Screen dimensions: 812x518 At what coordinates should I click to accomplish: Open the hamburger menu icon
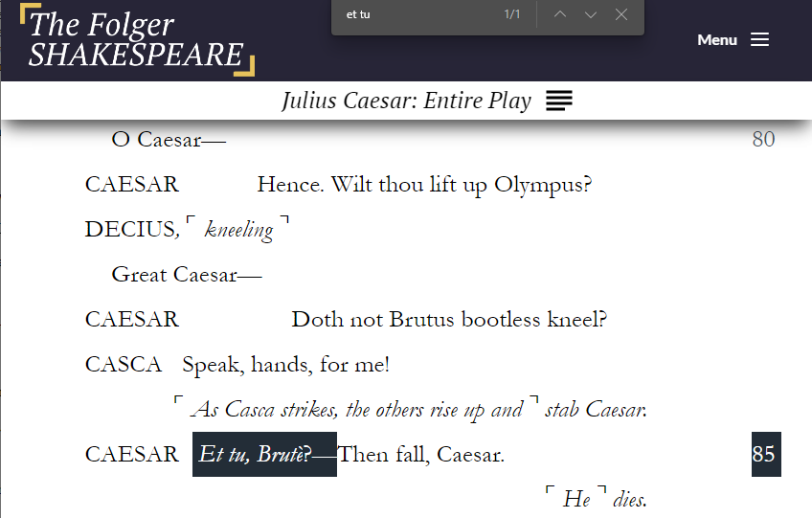tap(759, 39)
